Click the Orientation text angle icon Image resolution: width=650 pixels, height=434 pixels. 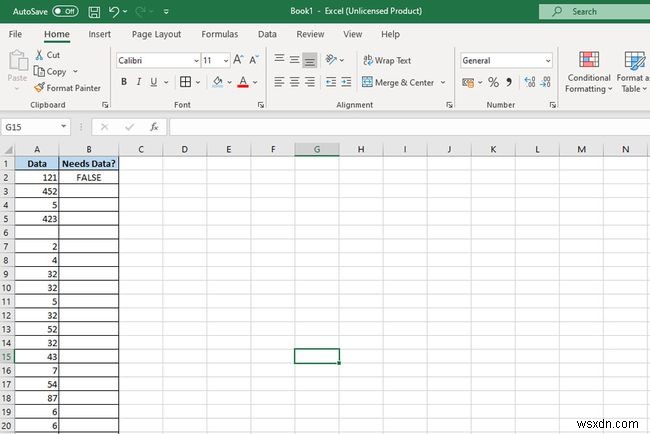[331, 60]
